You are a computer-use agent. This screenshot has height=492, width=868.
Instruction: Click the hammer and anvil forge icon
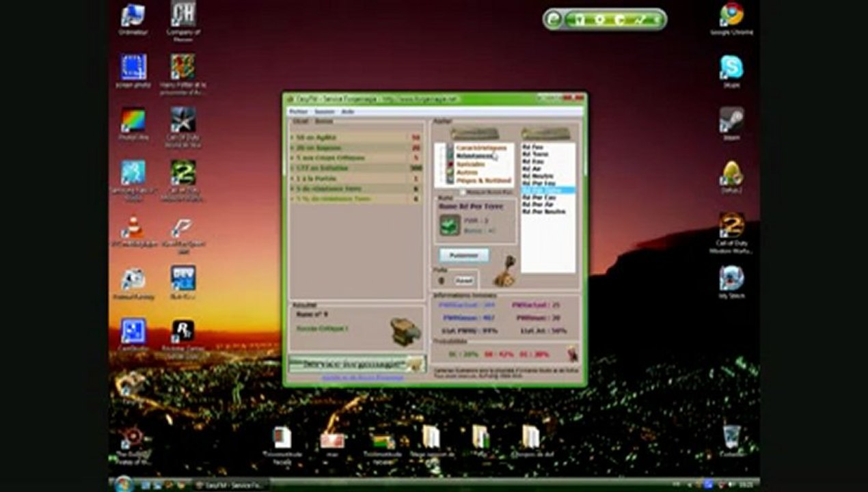[506, 271]
